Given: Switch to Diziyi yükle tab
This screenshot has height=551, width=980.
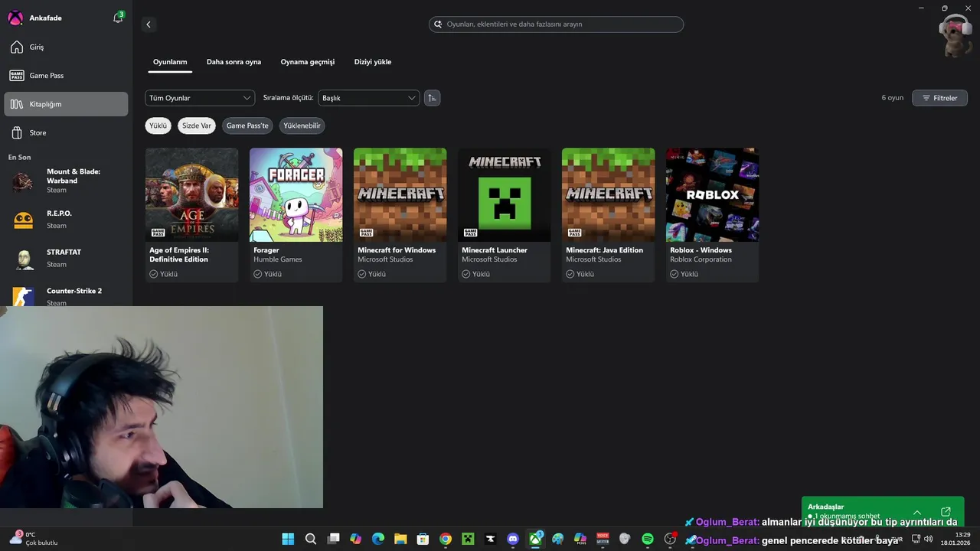Looking at the screenshot, I should coord(373,62).
